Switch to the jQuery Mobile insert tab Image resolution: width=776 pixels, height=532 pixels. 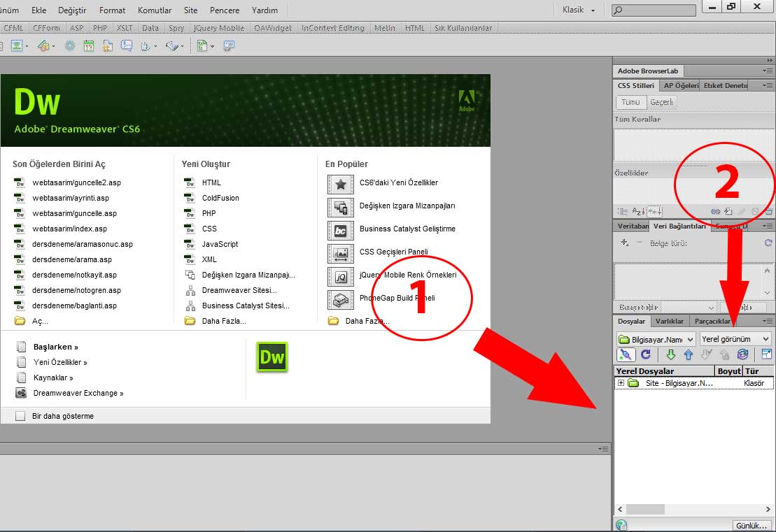(x=219, y=28)
